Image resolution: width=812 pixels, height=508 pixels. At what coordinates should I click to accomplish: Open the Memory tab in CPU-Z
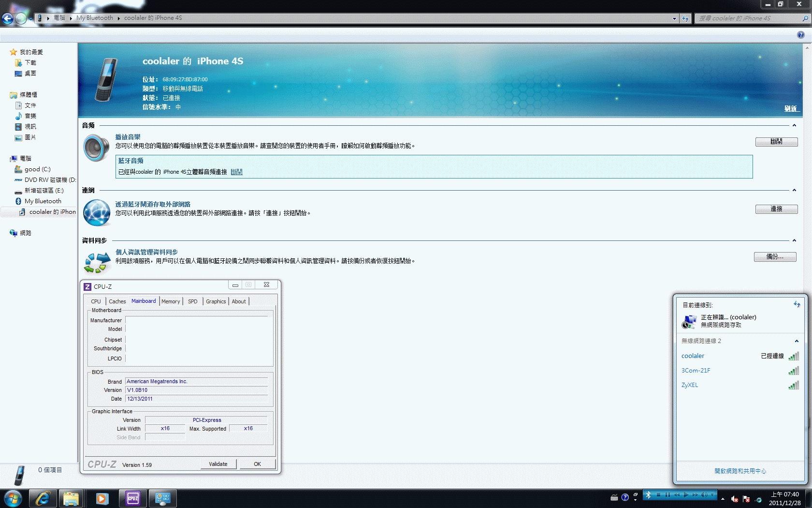(x=171, y=301)
